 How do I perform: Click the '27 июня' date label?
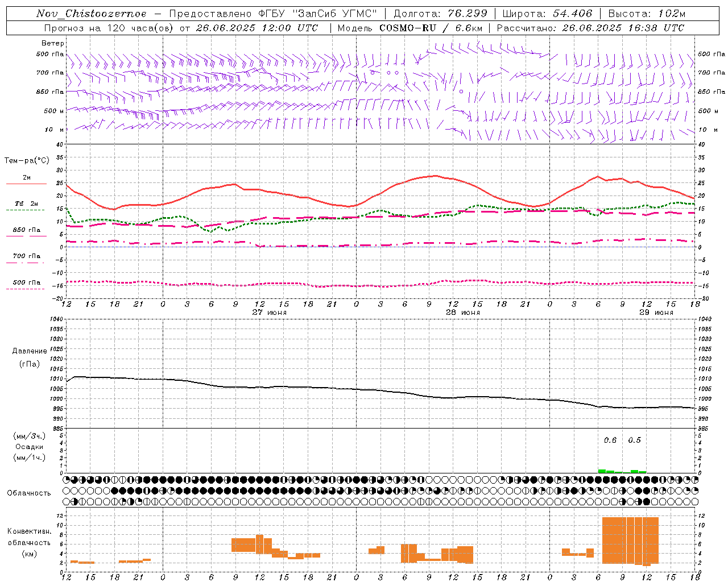(270, 313)
